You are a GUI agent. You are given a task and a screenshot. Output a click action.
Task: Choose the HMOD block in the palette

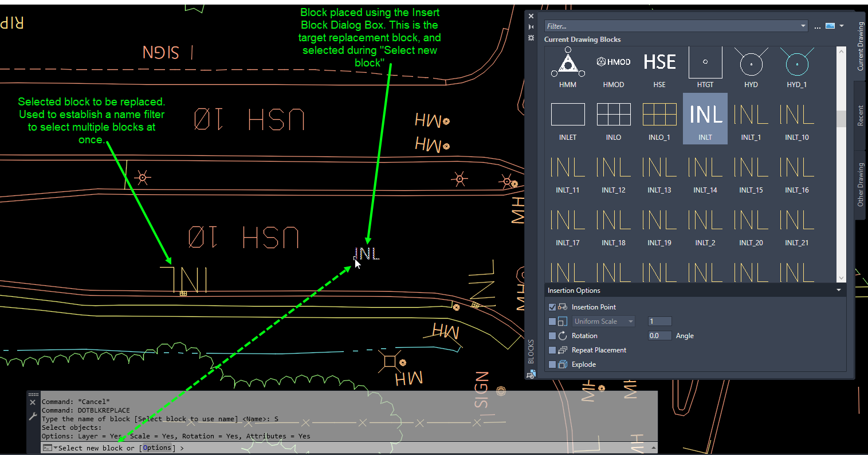(x=613, y=61)
